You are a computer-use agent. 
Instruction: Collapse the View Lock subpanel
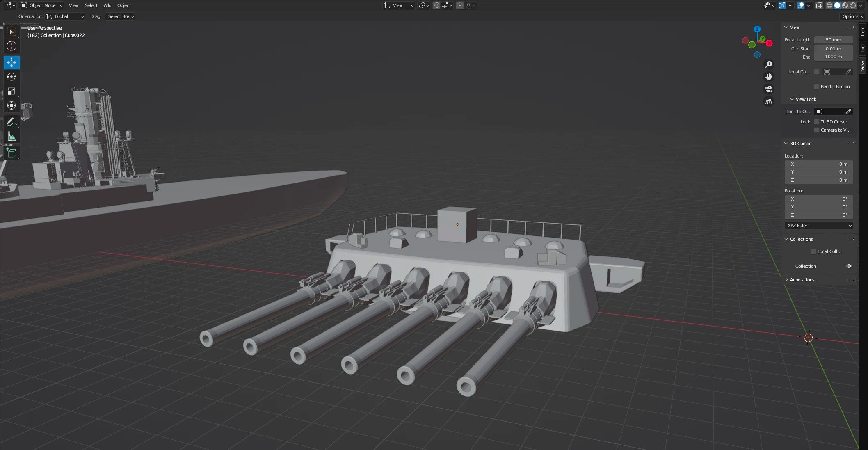coord(792,99)
